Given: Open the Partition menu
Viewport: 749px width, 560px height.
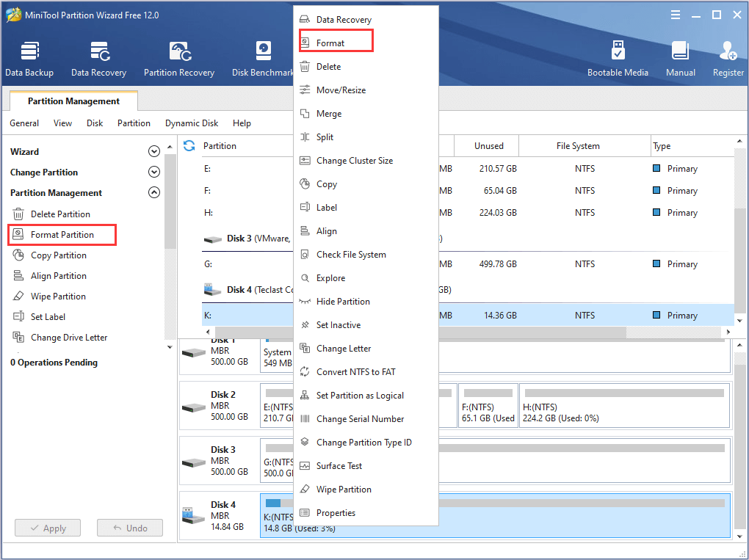Looking at the screenshot, I should coord(134,123).
